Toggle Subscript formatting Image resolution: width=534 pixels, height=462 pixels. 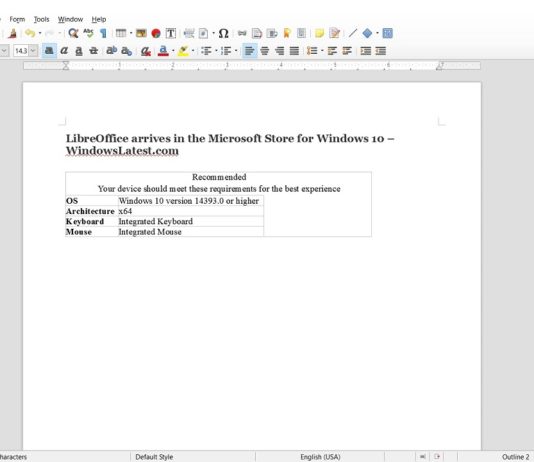(x=126, y=51)
